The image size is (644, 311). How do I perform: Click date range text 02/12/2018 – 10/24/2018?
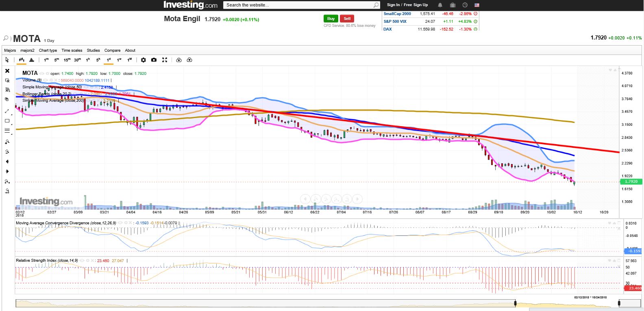coord(590,298)
